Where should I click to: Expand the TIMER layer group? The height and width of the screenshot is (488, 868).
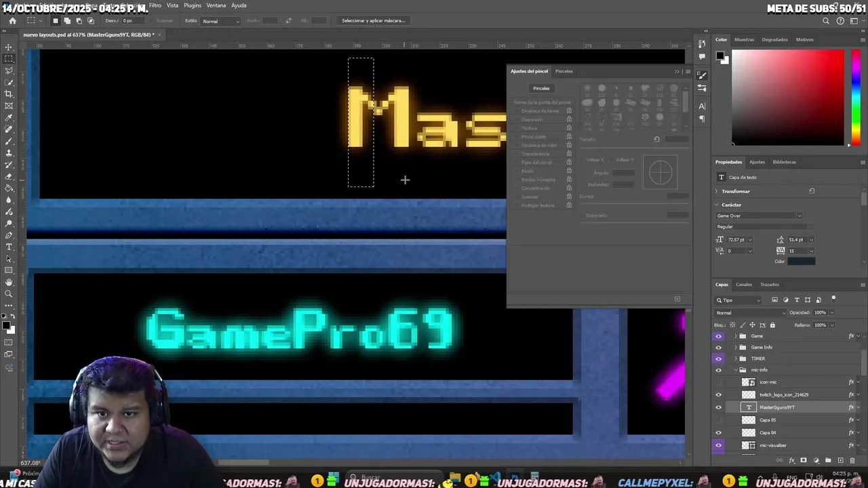[736, 359]
